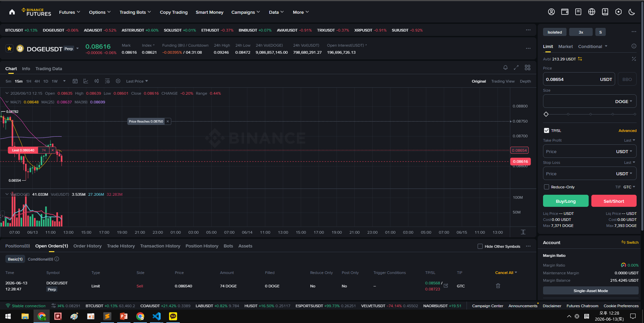
Task: Check Hide Other Symbols
Action: click(x=480, y=246)
